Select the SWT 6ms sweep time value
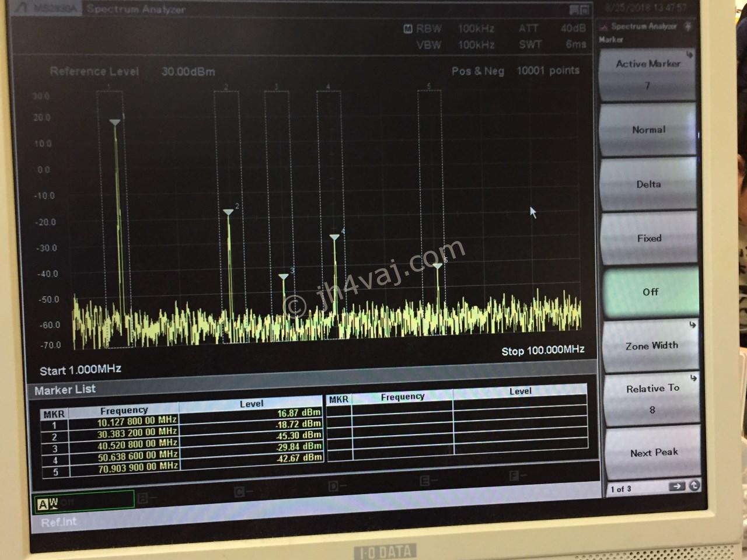The width and height of the screenshot is (747, 560). (x=575, y=44)
